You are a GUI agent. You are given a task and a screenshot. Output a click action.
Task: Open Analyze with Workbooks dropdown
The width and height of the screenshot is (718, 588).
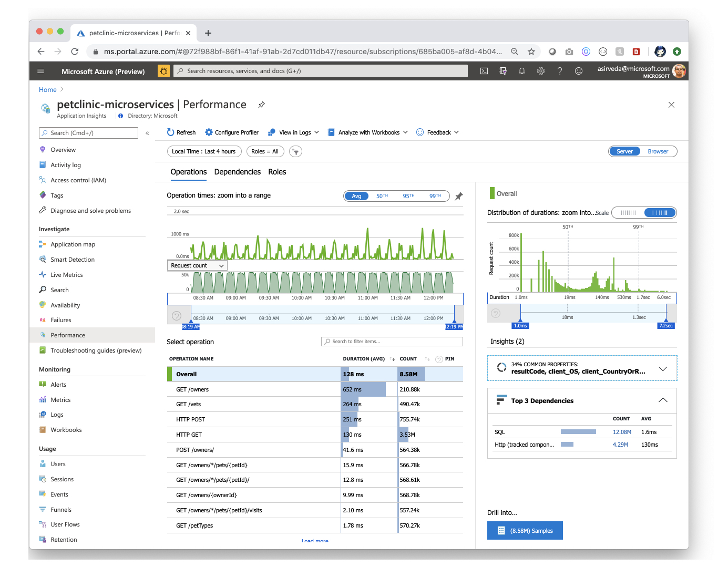(x=368, y=132)
